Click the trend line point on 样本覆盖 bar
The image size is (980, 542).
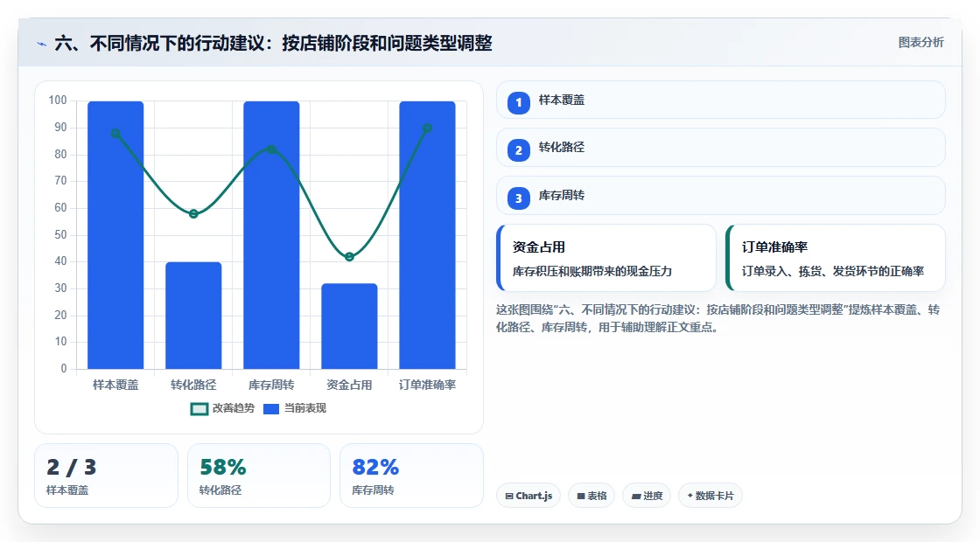[115, 134]
